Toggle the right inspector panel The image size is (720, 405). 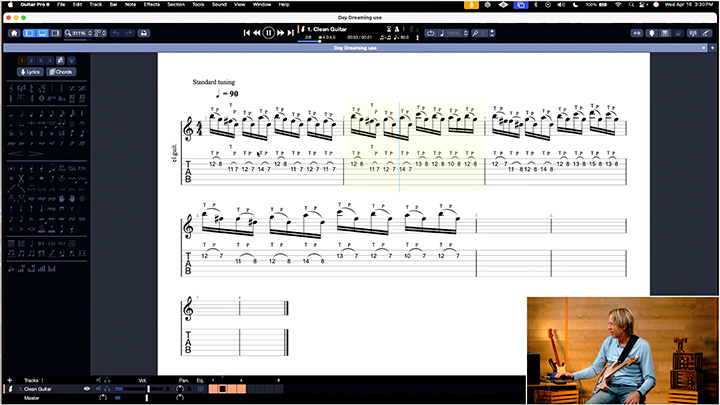56,33
